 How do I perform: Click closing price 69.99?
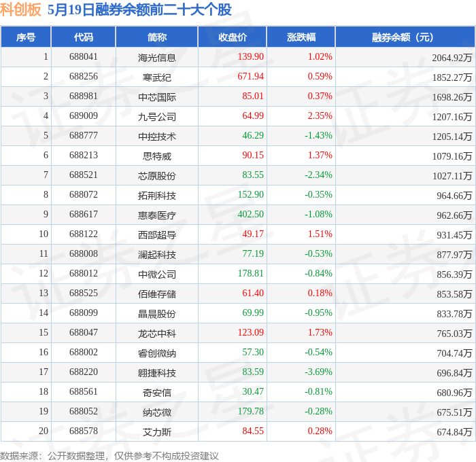[x=253, y=313]
